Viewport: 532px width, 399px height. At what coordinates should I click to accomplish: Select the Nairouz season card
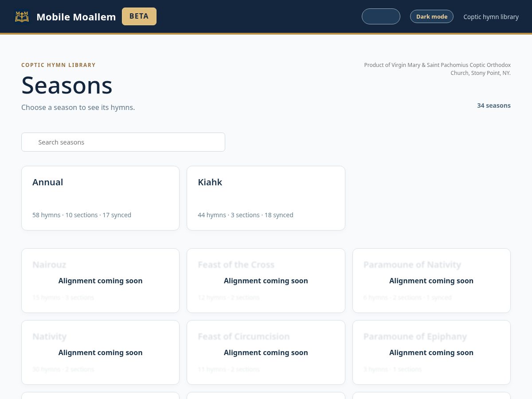click(100, 281)
